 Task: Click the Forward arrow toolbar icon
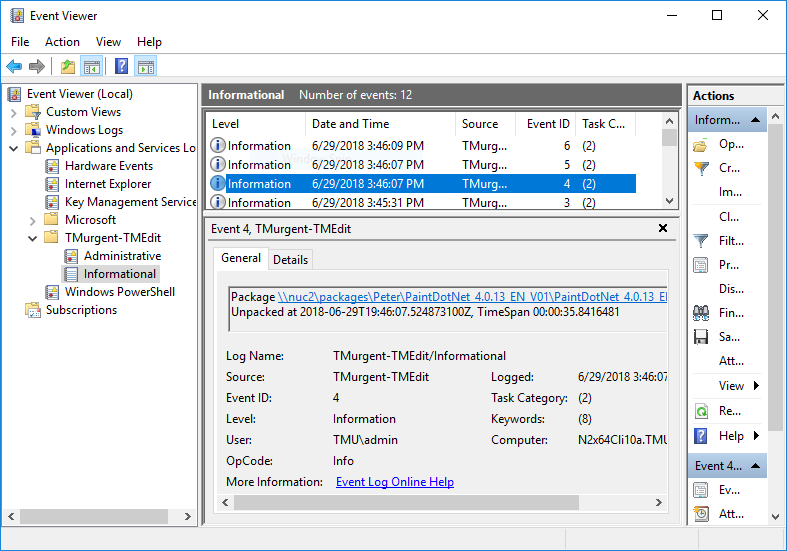pyautogui.click(x=37, y=66)
